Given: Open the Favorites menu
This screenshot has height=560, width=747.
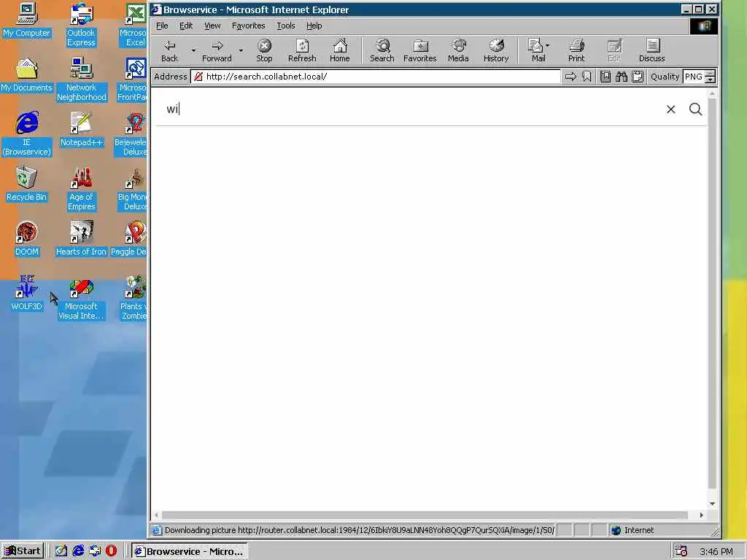Looking at the screenshot, I should click(x=248, y=26).
